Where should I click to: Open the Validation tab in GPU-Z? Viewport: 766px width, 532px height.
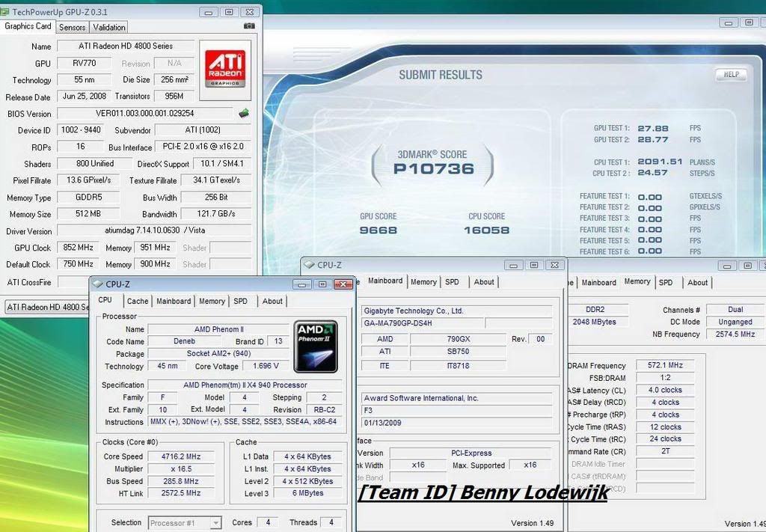109,28
